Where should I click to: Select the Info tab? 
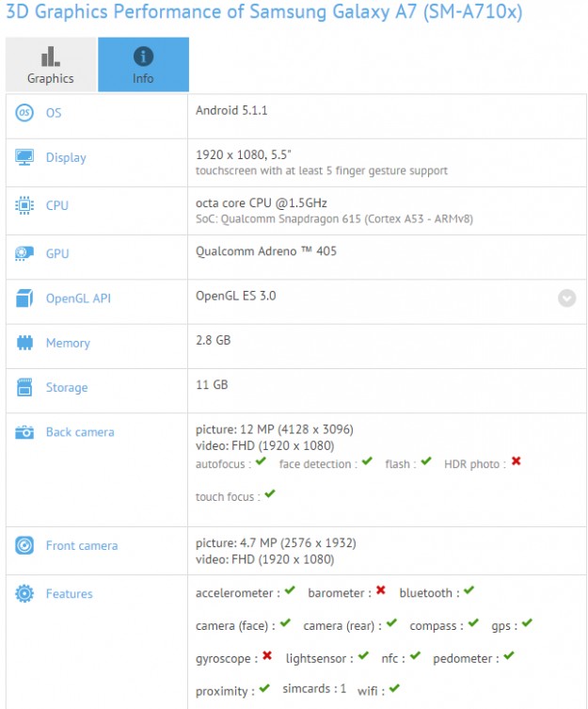coord(143,65)
